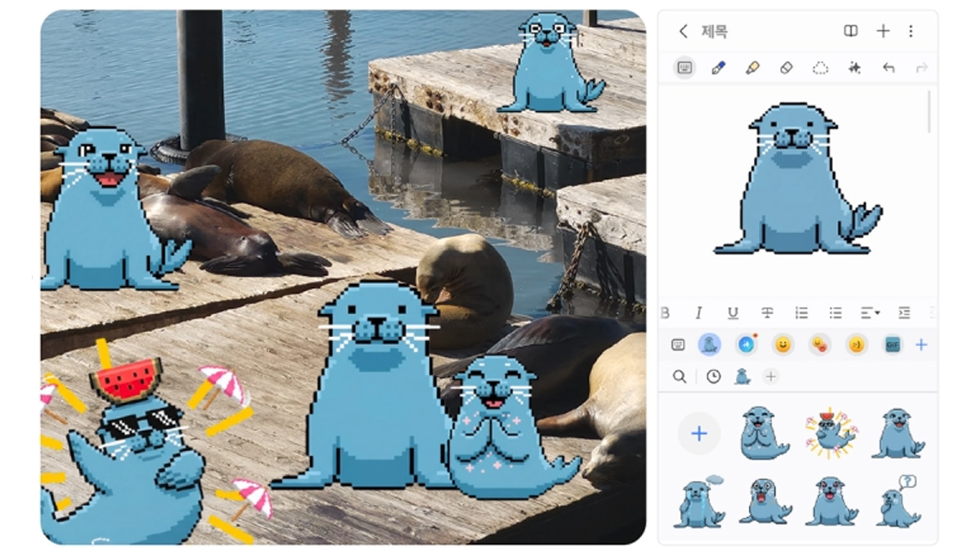The height and width of the screenshot is (551, 980).
Task: Select the highlighter tool
Action: [x=752, y=68]
